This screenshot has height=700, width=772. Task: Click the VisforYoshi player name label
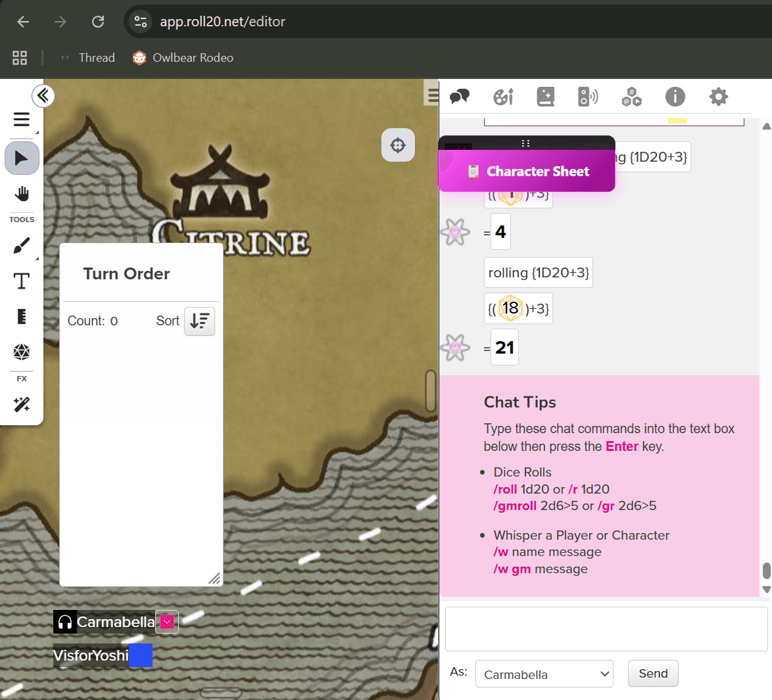click(x=91, y=656)
